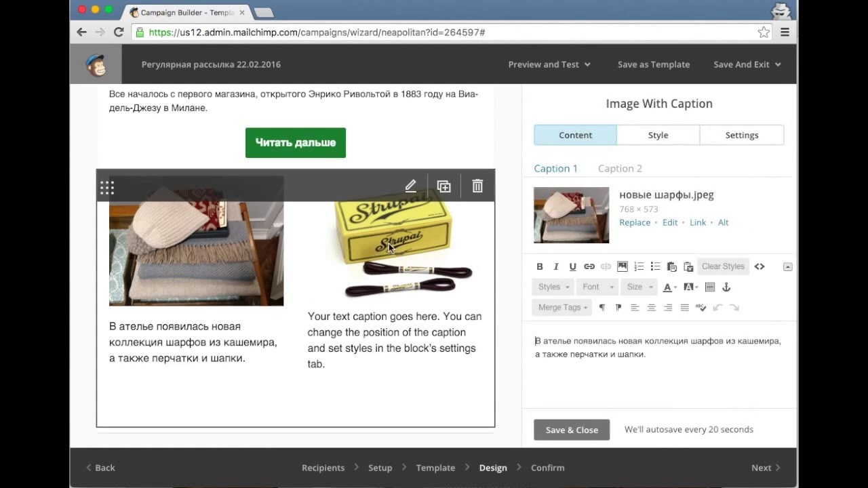
Task: Edit the image block with the pencil icon
Action: click(410, 186)
